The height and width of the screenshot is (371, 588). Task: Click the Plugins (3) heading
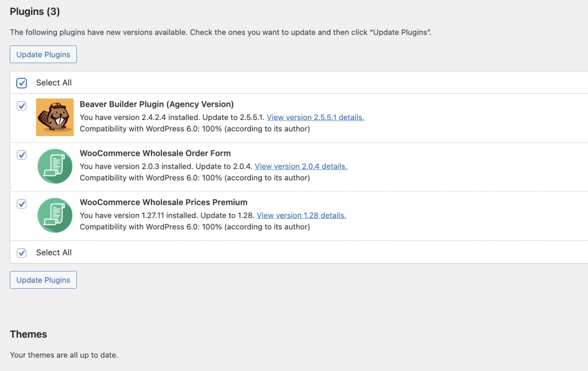34,11
